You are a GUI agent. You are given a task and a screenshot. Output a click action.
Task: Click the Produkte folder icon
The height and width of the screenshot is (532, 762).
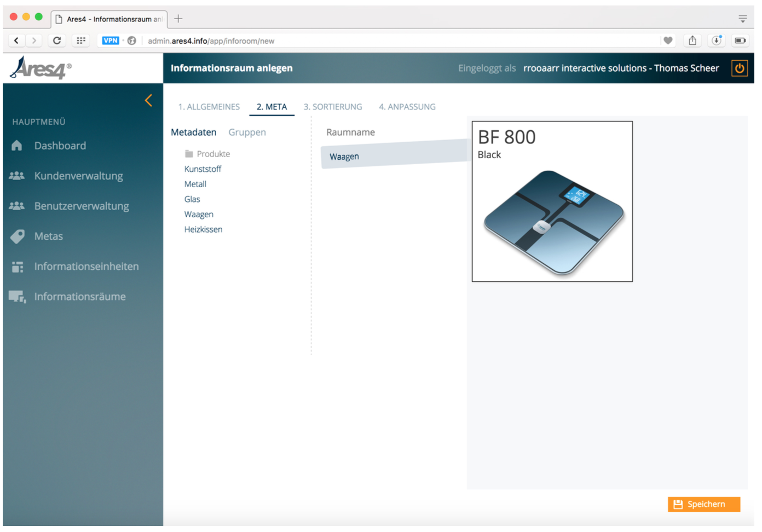click(189, 154)
